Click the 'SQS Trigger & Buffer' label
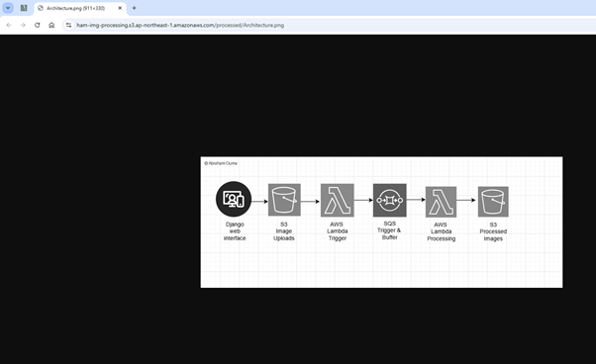 (389, 230)
